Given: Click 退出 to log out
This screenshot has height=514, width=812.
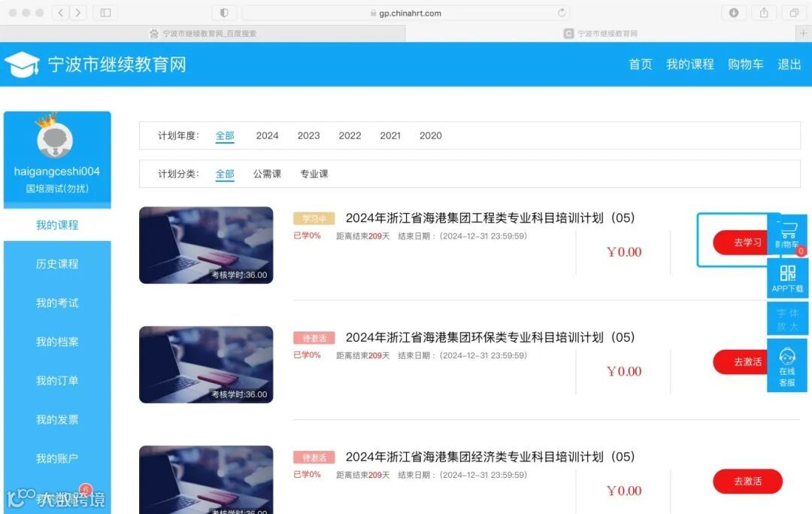Looking at the screenshot, I should [789, 64].
